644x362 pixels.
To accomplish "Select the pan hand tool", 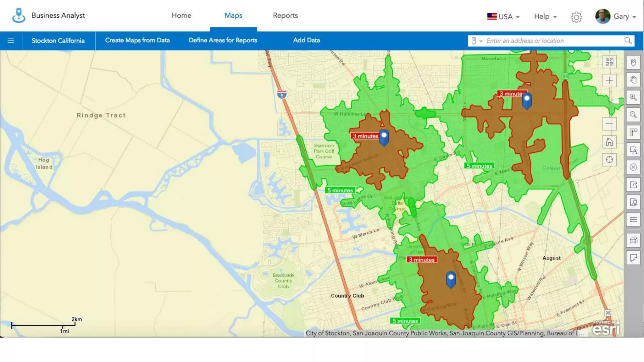I will pyautogui.click(x=633, y=80).
